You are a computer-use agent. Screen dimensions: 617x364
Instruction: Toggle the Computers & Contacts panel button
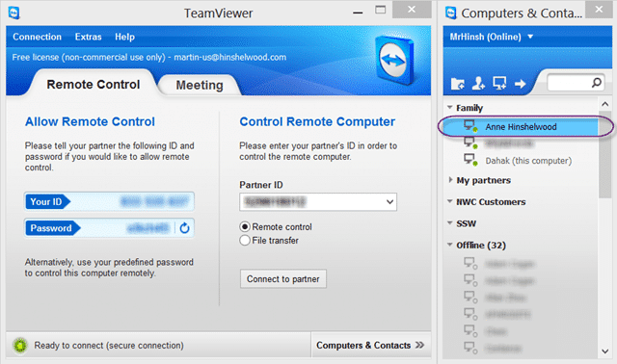[x=370, y=345]
